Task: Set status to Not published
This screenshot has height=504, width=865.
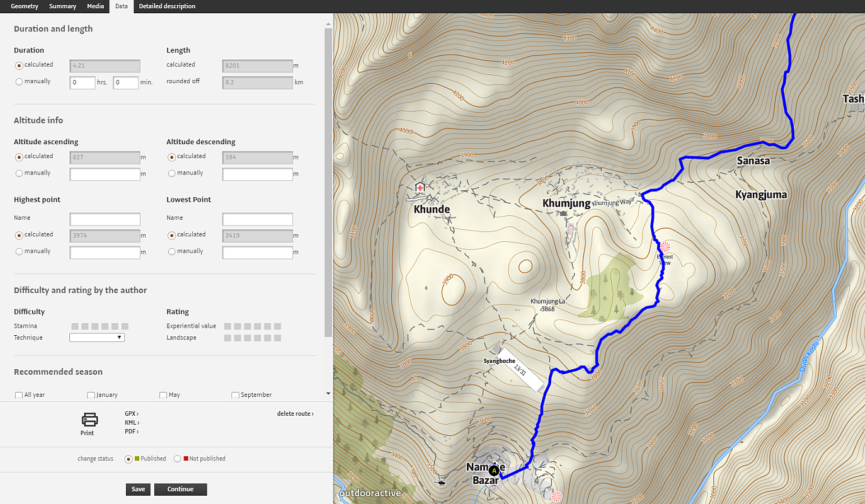Action: tap(178, 459)
